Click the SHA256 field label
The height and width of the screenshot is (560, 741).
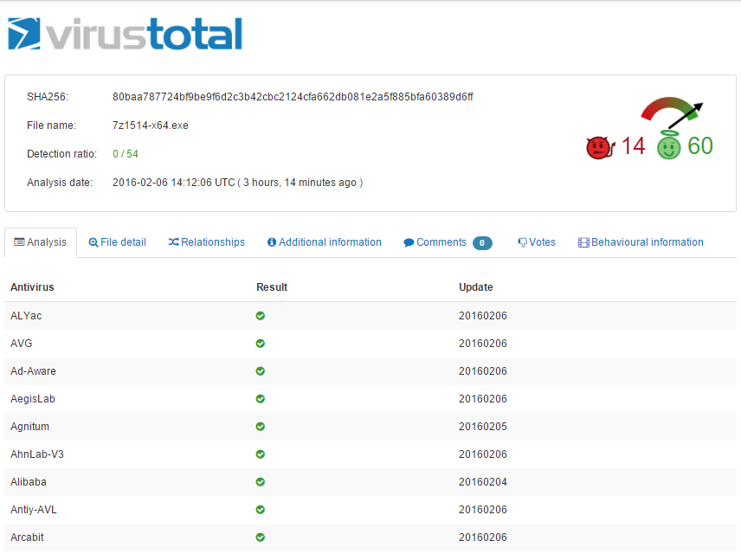(x=48, y=97)
